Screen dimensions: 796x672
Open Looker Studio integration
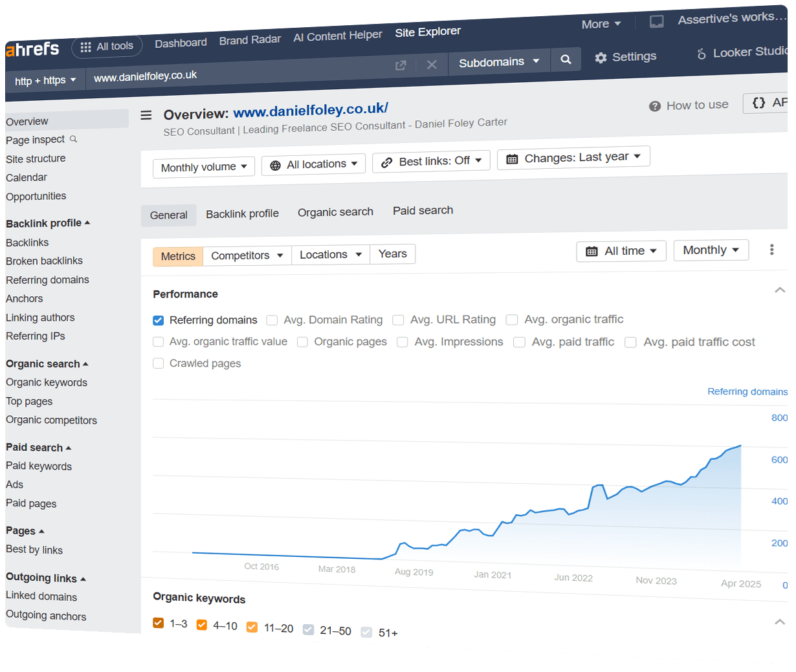coord(743,52)
